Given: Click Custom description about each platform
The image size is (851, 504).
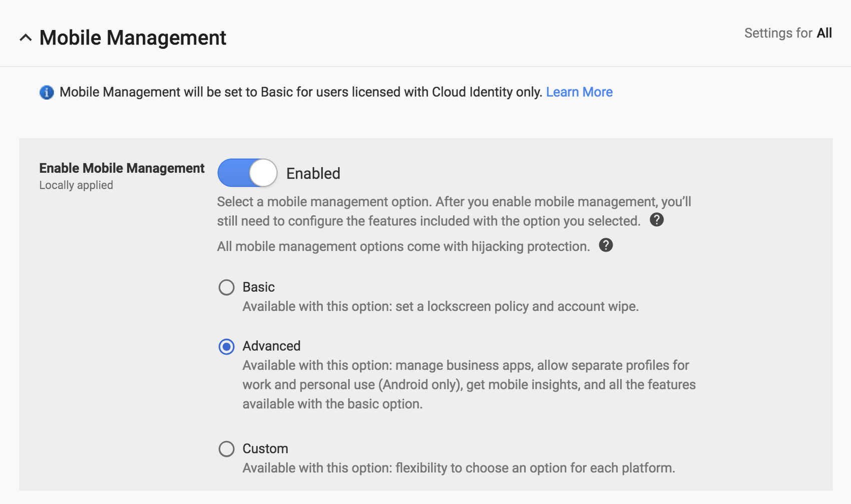Looking at the screenshot, I should [x=459, y=468].
